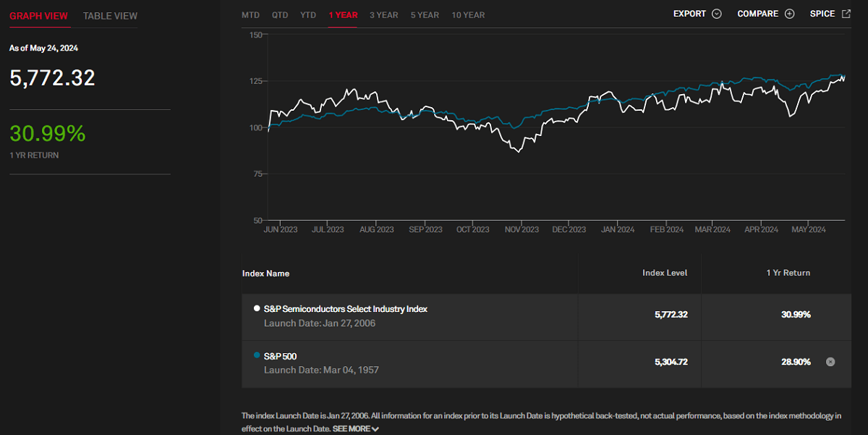Screen dimensions: 868x435
Task: Select the 1 YEAR time range
Action: 343,15
